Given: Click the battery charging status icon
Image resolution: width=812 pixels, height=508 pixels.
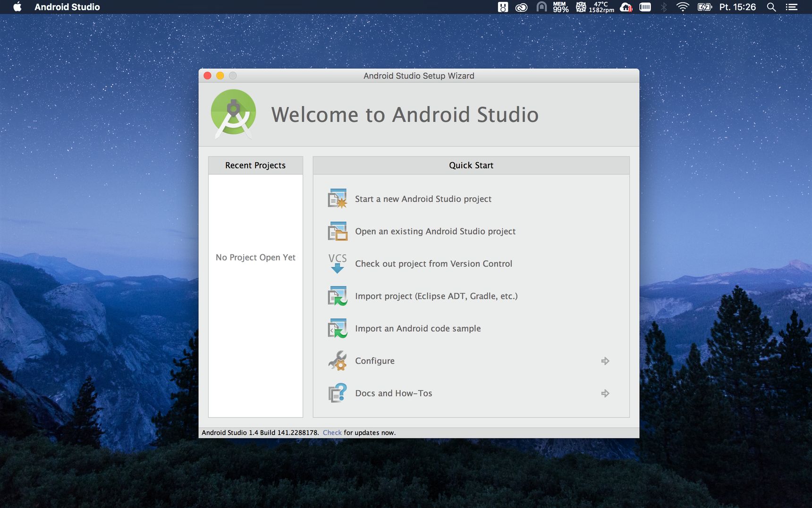Looking at the screenshot, I should point(704,7).
